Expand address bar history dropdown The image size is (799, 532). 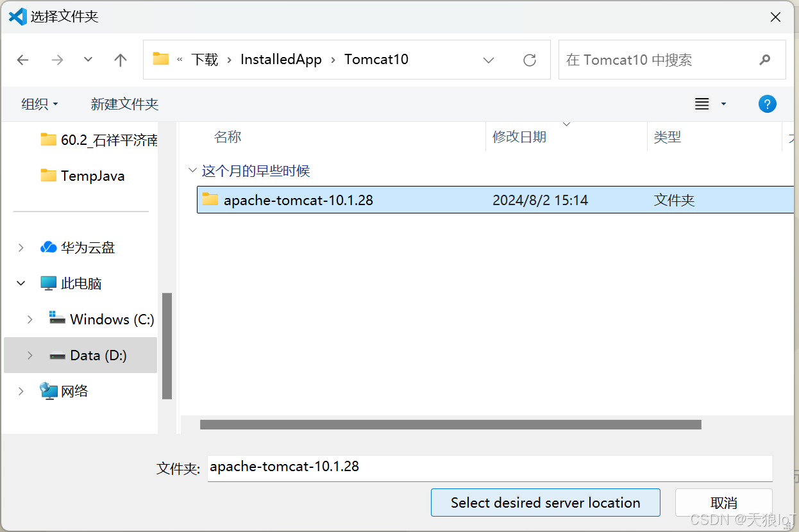(489, 60)
